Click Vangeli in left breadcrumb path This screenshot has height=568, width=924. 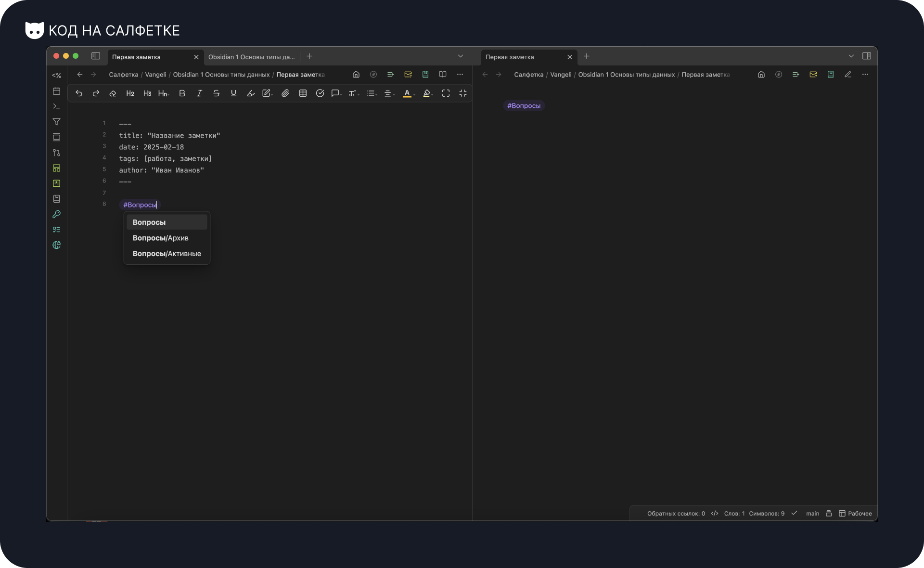coord(155,75)
